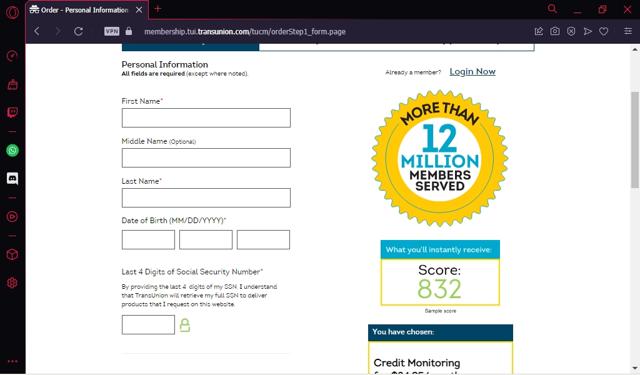Image resolution: width=640 pixels, height=375 pixels.
Task: Focus the Last Name field
Action: click(x=206, y=198)
